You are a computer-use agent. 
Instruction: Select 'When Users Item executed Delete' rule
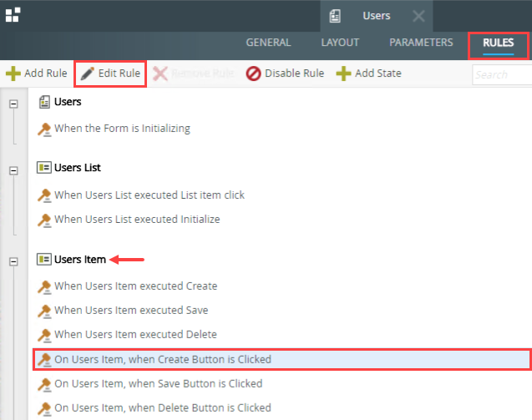[135, 335]
